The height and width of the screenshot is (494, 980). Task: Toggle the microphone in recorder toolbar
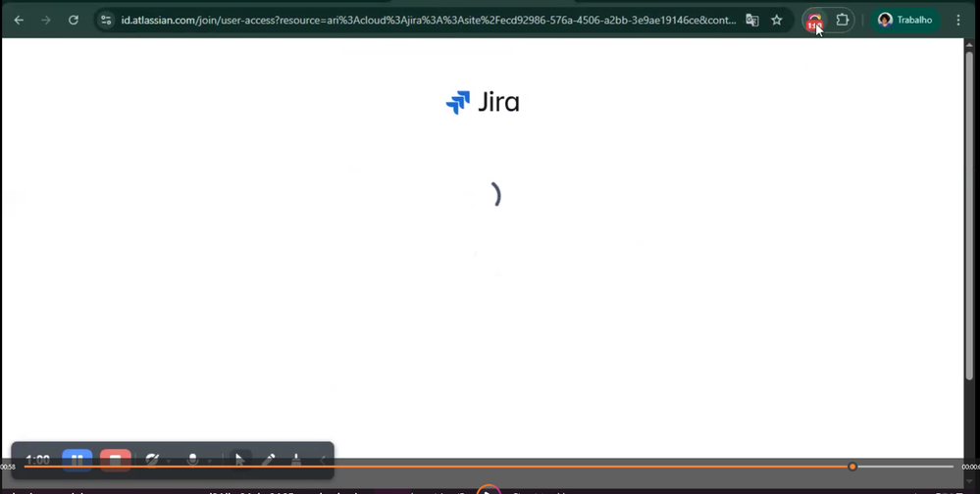coord(193,459)
